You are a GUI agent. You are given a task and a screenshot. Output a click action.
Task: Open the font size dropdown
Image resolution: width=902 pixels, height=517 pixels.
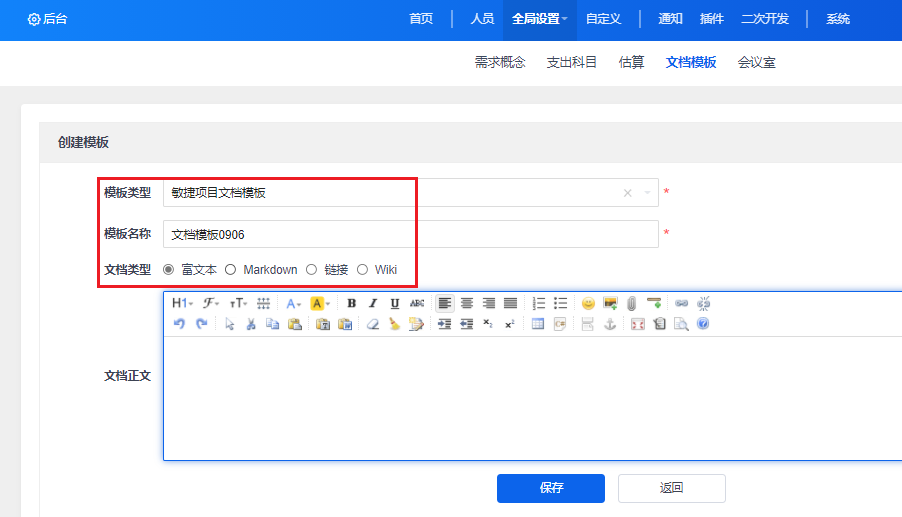click(238, 303)
